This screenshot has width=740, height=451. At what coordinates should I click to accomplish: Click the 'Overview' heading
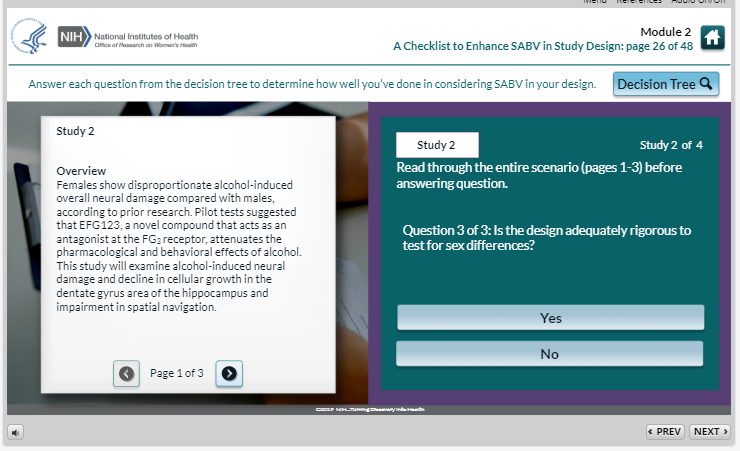[x=81, y=171]
